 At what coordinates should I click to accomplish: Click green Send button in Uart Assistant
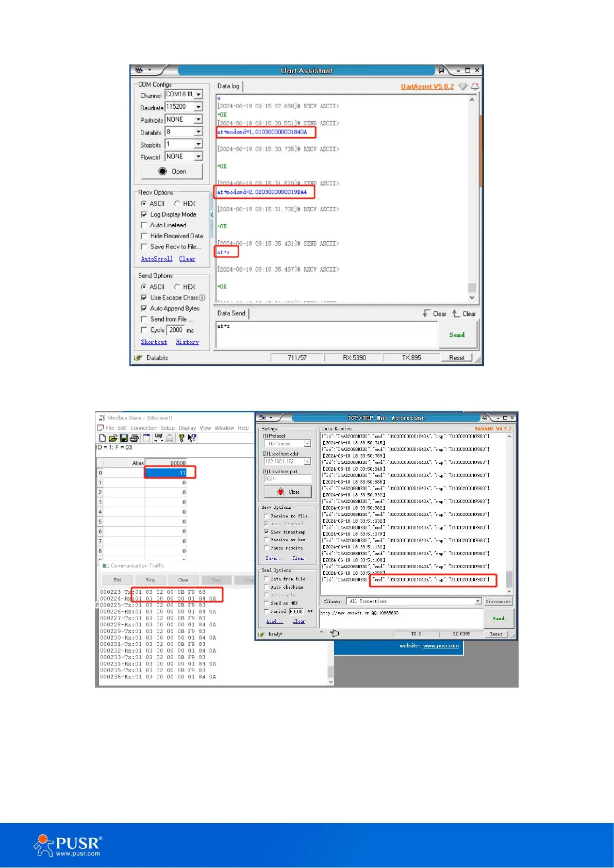[x=457, y=335]
